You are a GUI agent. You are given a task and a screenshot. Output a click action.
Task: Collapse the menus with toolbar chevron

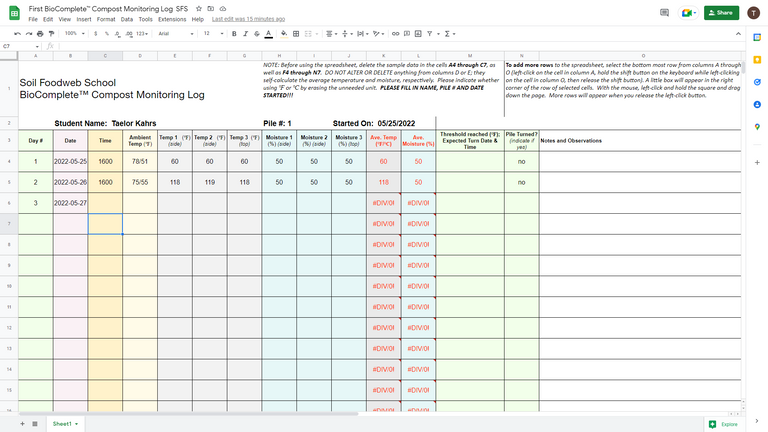[738, 34]
